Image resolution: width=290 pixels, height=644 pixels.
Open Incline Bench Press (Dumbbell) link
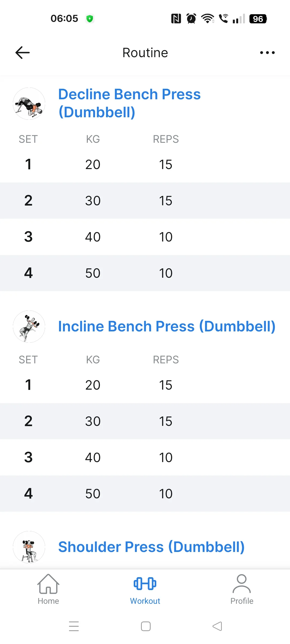tap(167, 327)
